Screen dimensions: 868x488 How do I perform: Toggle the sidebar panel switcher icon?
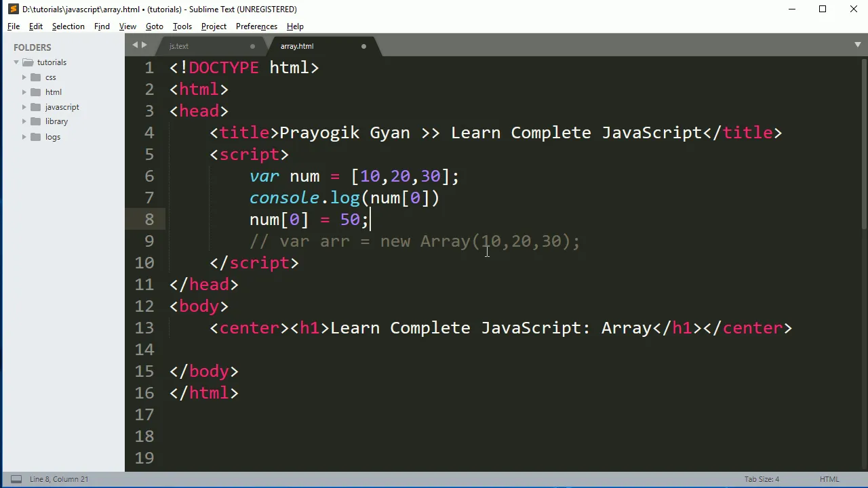pyautogui.click(x=16, y=479)
